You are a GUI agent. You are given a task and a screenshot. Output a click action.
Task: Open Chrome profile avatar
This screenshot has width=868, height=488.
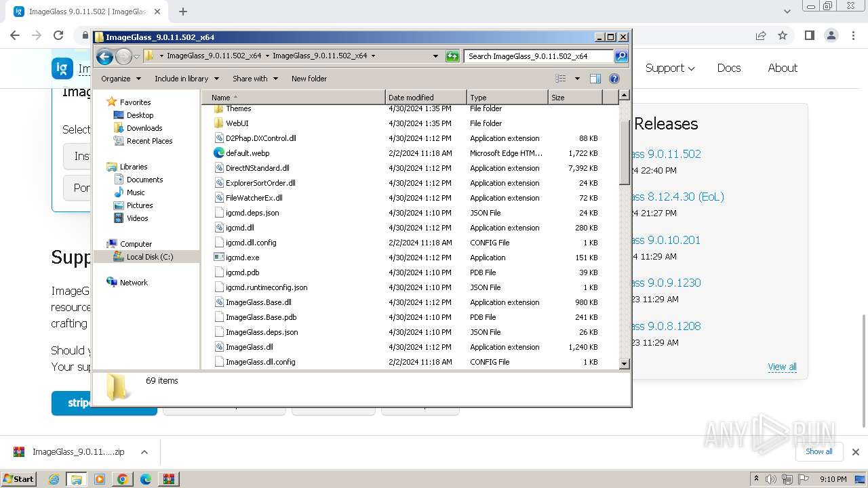pyautogui.click(x=831, y=35)
